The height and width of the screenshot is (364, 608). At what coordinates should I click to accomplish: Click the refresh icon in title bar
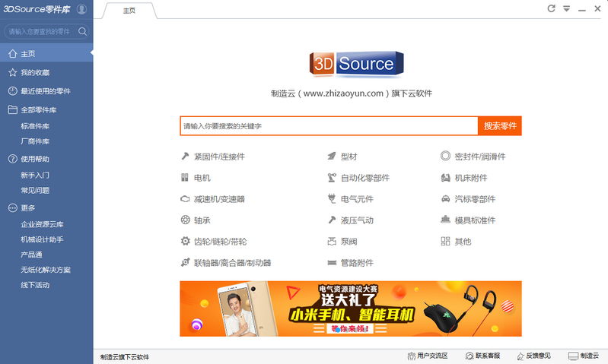[x=552, y=8]
